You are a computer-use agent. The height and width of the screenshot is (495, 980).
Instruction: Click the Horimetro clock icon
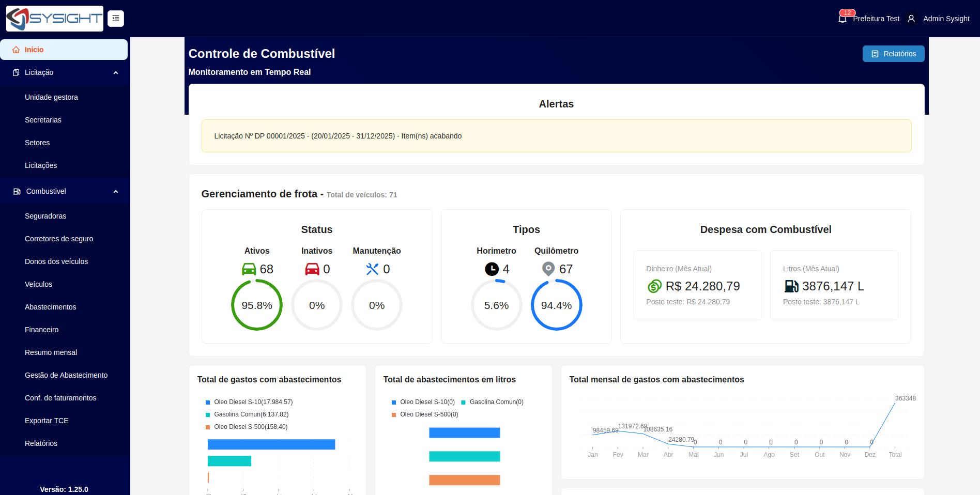[x=492, y=269]
